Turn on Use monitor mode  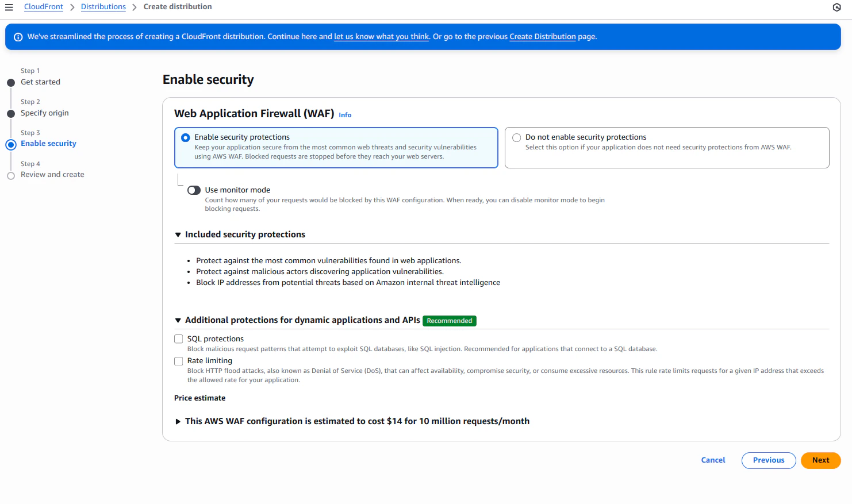click(x=194, y=190)
